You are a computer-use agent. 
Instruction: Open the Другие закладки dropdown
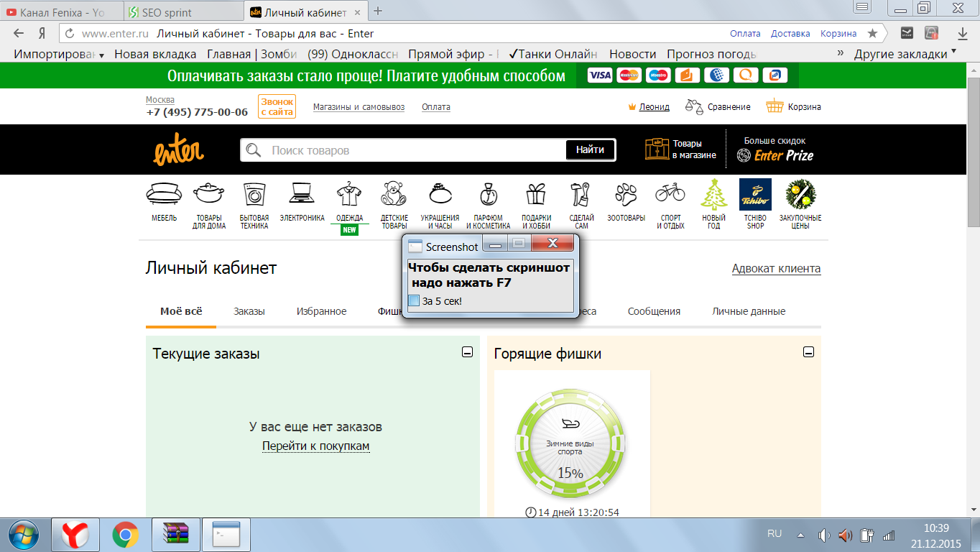tap(905, 54)
